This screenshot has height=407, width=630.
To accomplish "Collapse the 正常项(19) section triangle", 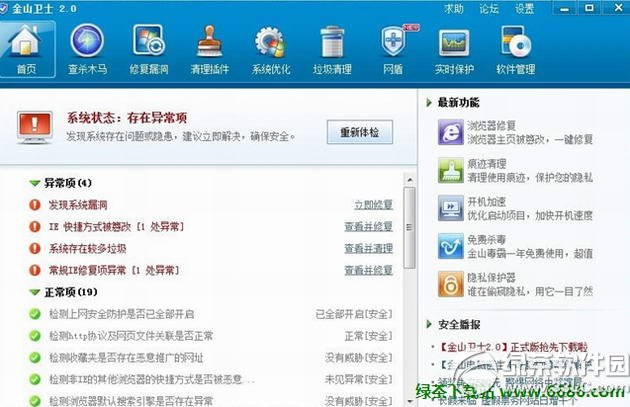I will [x=35, y=292].
